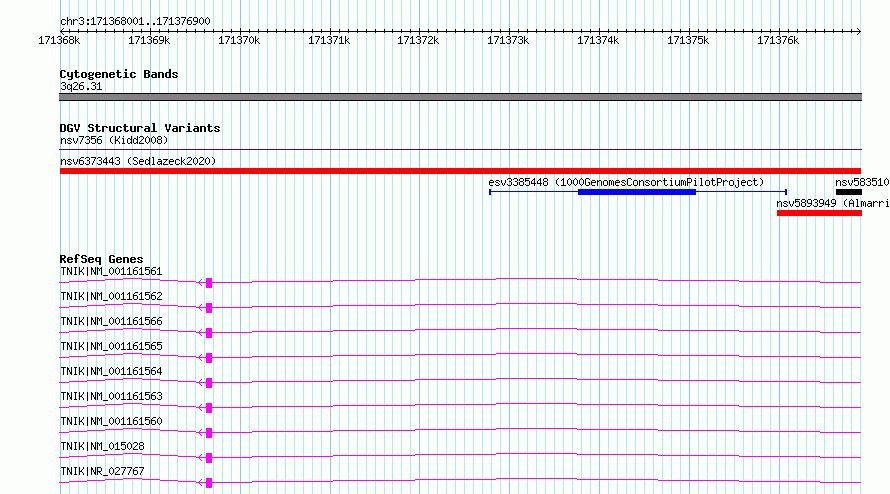Click the 171371k ruler position label
Screen dimensions: 890x494
tap(329, 40)
